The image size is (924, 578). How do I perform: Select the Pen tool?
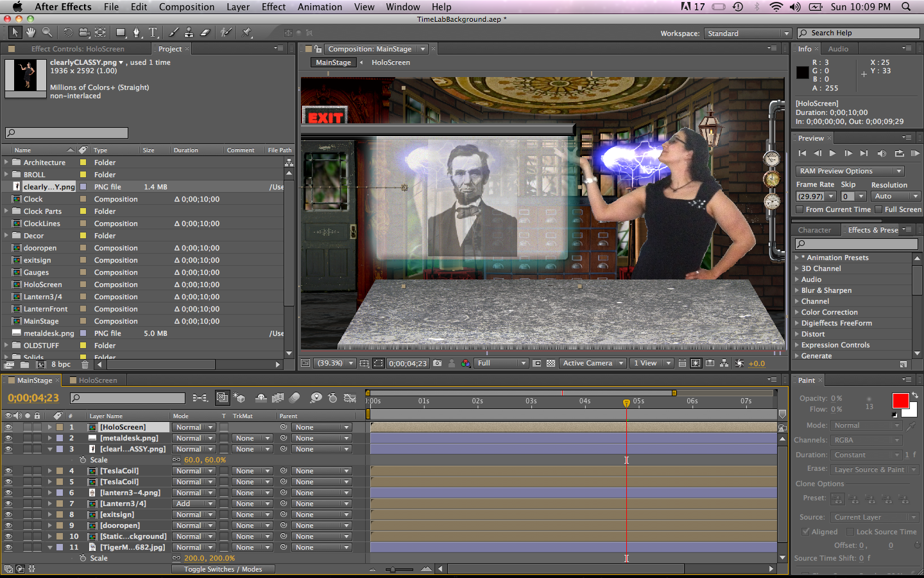135,32
